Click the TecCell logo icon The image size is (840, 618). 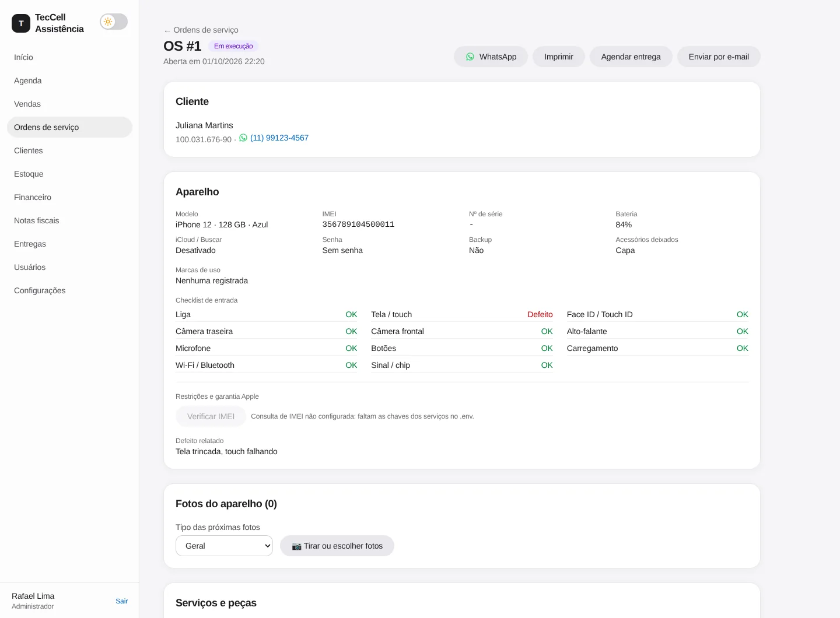(x=21, y=23)
